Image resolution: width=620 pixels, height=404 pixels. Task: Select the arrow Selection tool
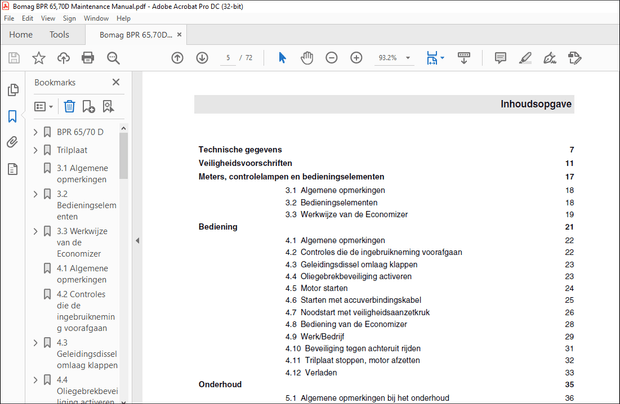[x=282, y=58]
